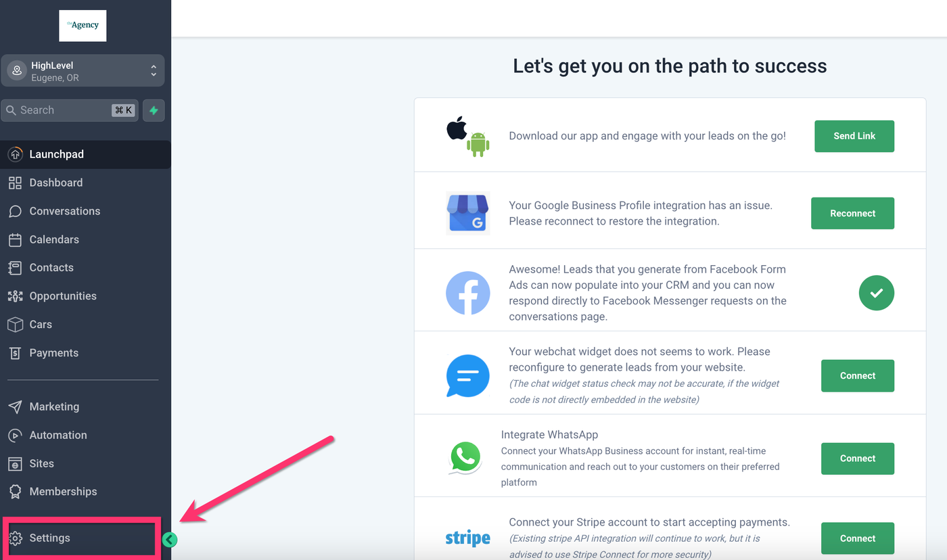Open Memberships badge icon
The width and height of the screenshot is (947, 560).
click(x=15, y=492)
